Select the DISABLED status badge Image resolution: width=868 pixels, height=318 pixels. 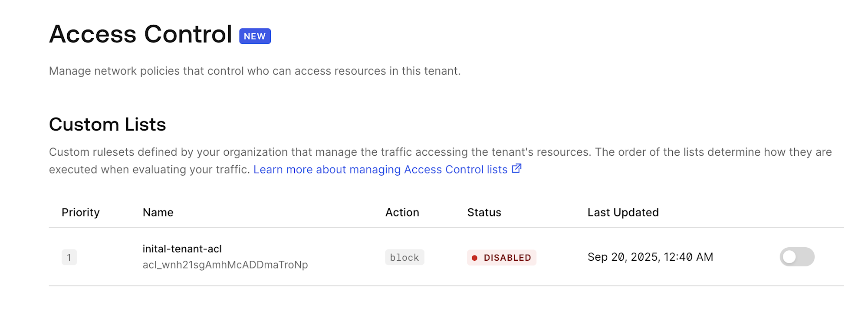click(501, 257)
